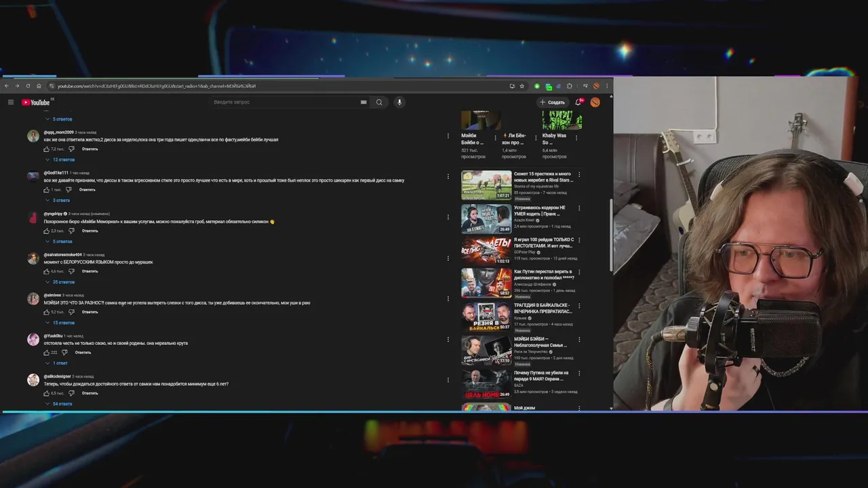Open options menu for @qqq_mom2009 comment

448,136
